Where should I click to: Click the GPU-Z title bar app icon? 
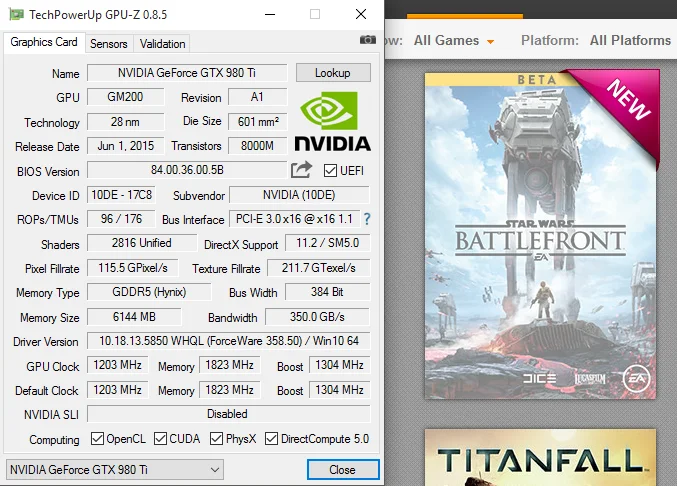pos(16,14)
